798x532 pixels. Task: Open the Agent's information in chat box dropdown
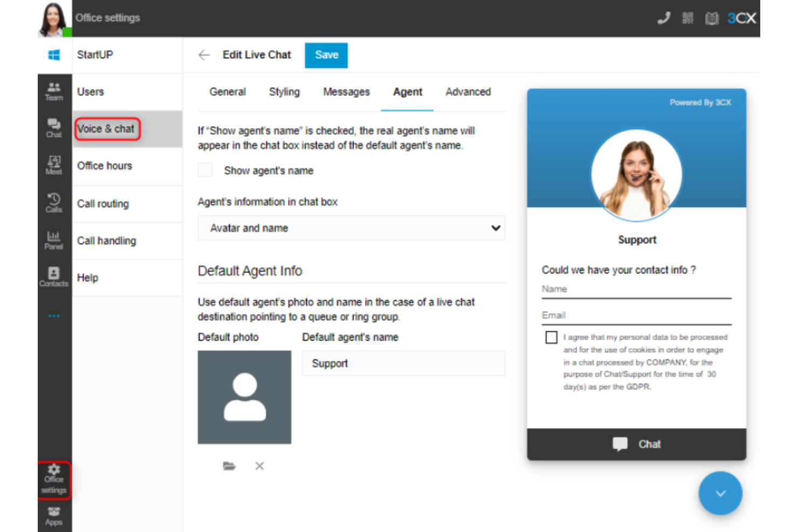[x=351, y=228]
